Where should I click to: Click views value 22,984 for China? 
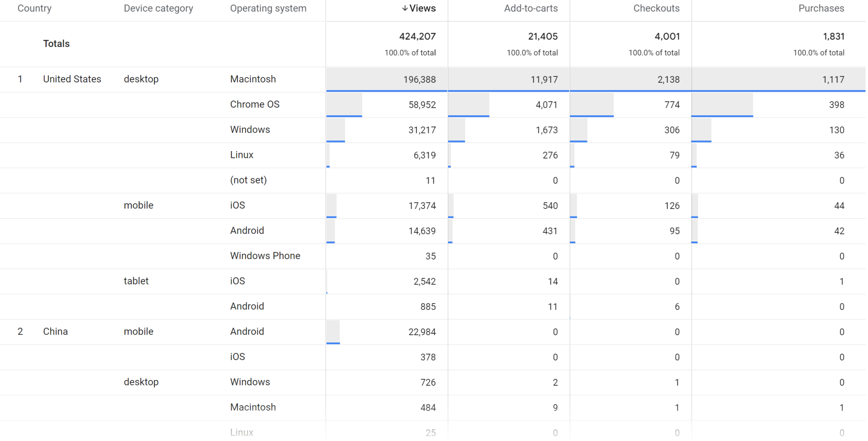[x=422, y=332]
